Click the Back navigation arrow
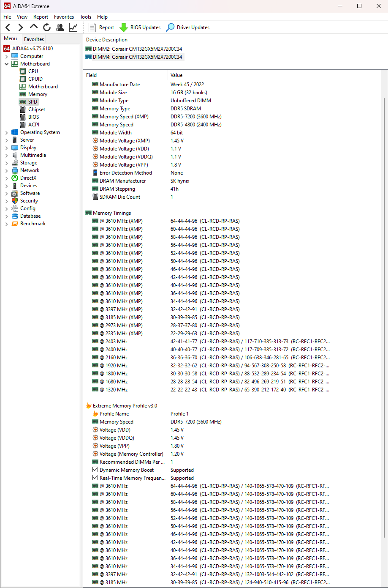388x588 pixels. [x=8, y=27]
